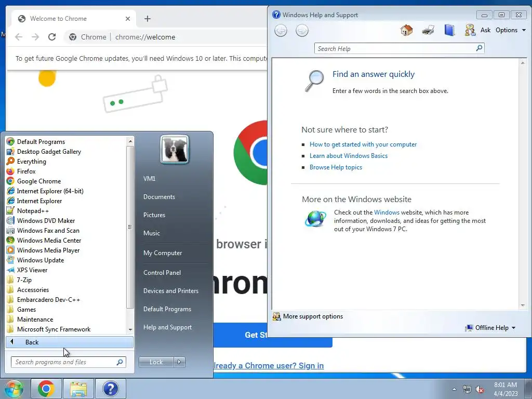The height and width of the screenshot is (399, 532).
Task: Expand the Games folder
Action: [26, 310]
